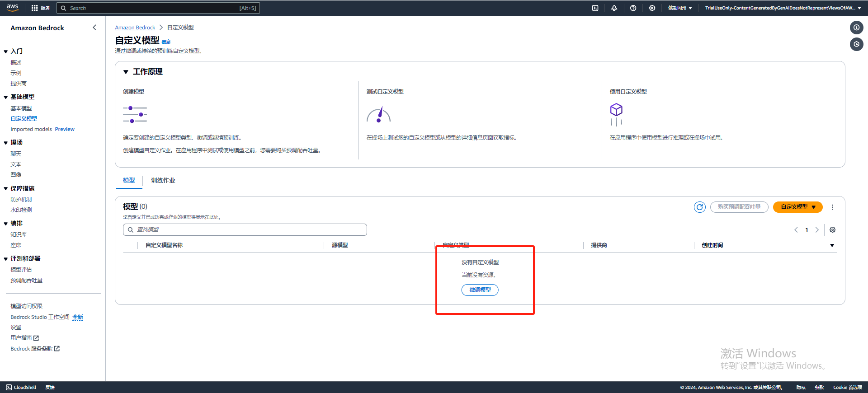Go to the previous page of models

pyautogui.click(x=796, y=230)
